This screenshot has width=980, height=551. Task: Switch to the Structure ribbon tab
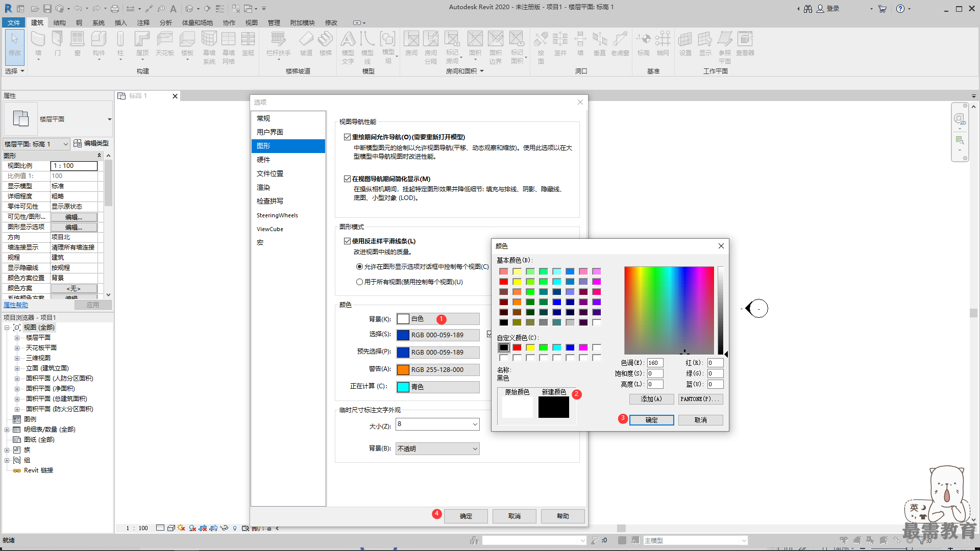(59, 22)
